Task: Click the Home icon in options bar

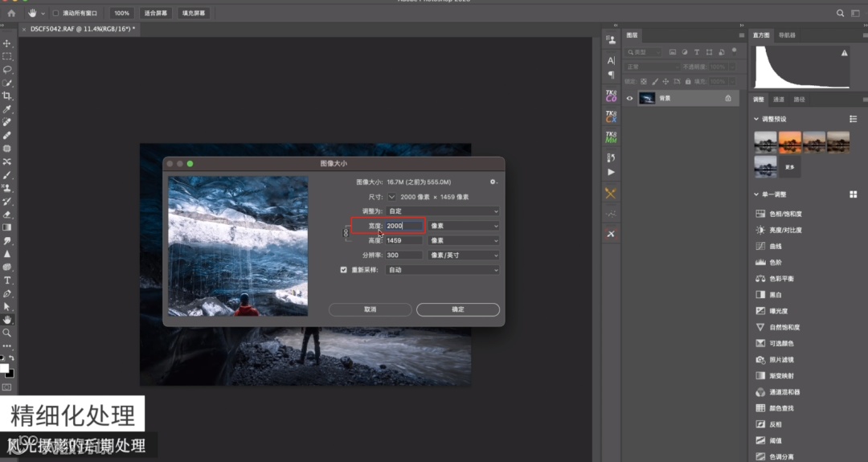Action: (x=11, y=13)
